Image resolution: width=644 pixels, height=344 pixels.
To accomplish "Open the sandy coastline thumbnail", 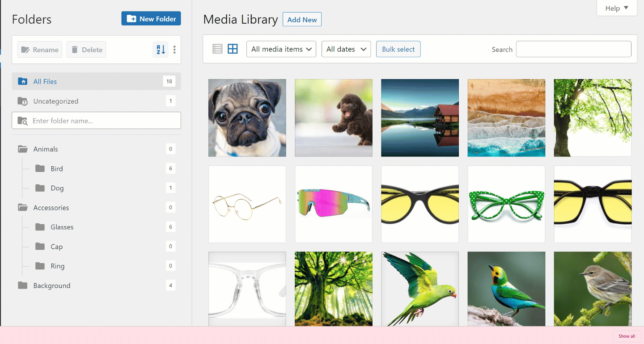I will pyautogui.click(x=506, y=118).
